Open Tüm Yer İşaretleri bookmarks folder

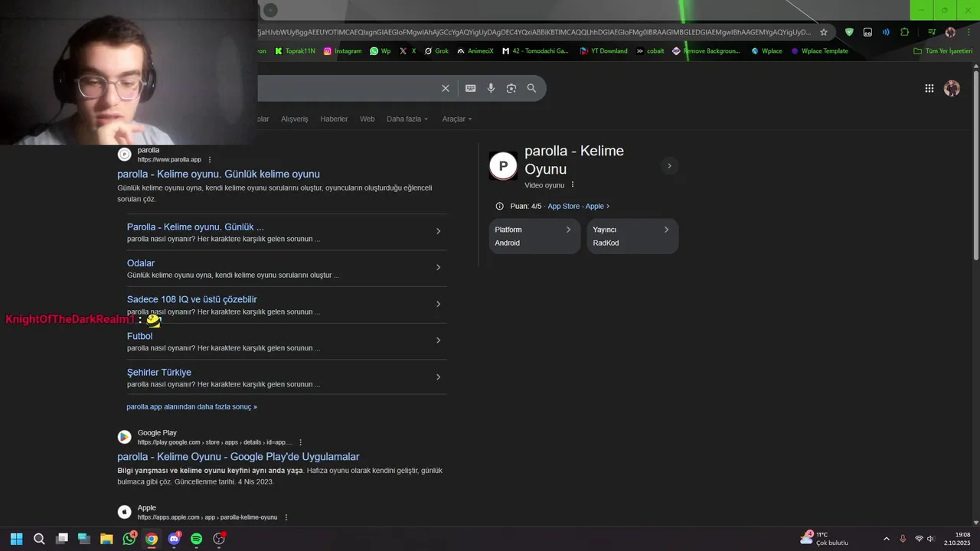pyautogui.click(x=942, y=51)
